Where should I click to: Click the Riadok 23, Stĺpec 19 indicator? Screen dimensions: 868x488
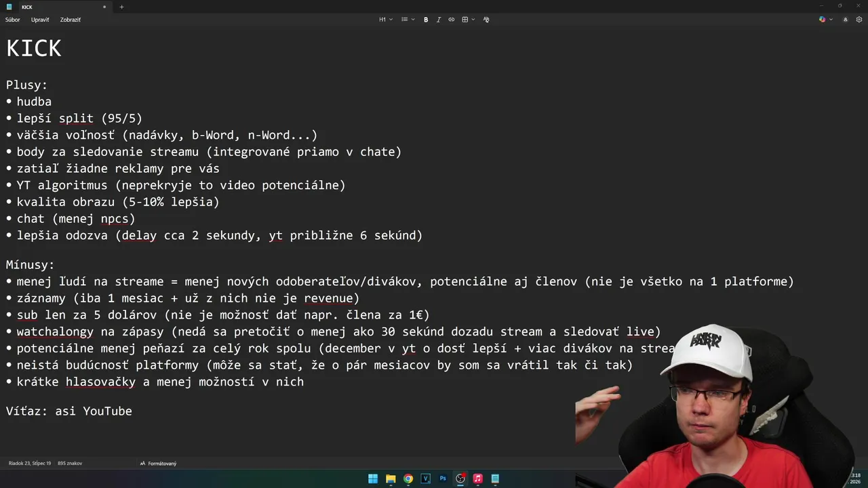coord(30,464)
